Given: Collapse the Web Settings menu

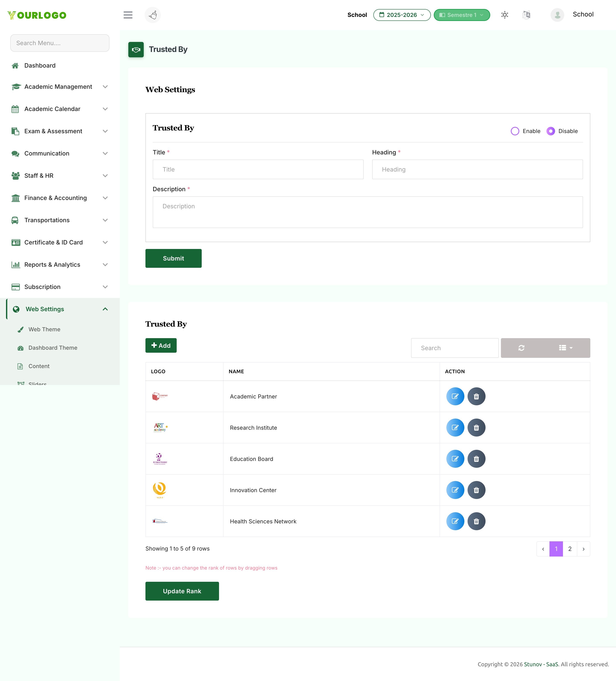Looking at the screenshot, I should [x=60, y=309].
